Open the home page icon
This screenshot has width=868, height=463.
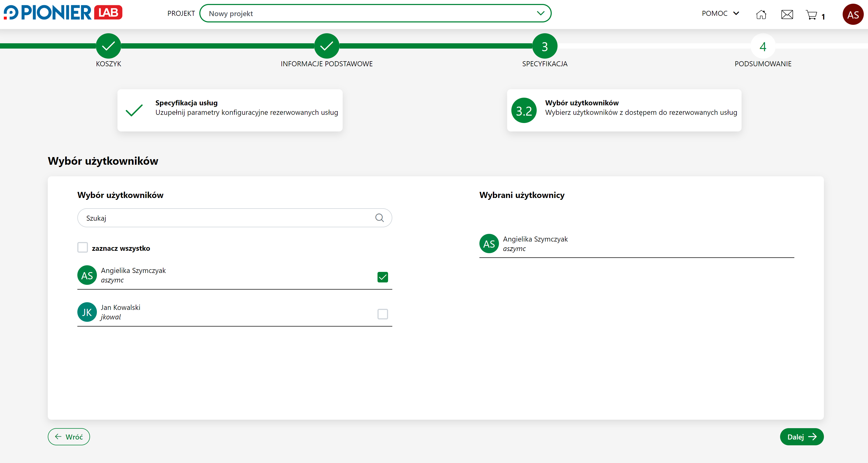[761, 15]
